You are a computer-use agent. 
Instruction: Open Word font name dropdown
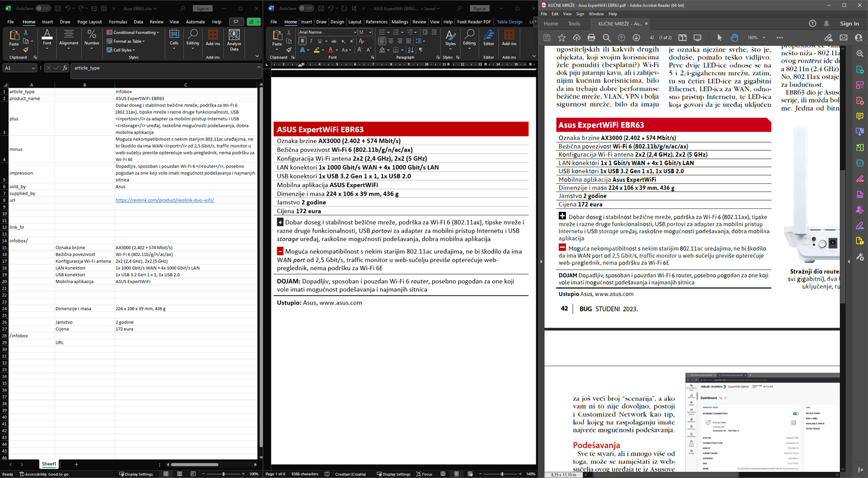[x=355, y=32]
